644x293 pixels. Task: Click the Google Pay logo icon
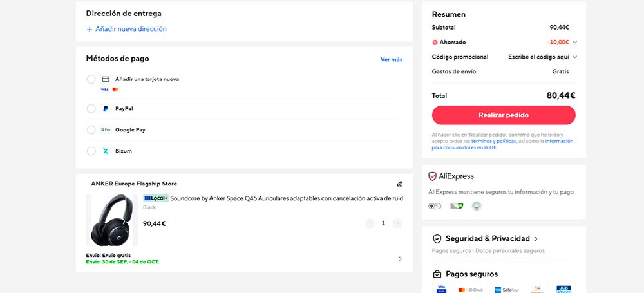106,130
